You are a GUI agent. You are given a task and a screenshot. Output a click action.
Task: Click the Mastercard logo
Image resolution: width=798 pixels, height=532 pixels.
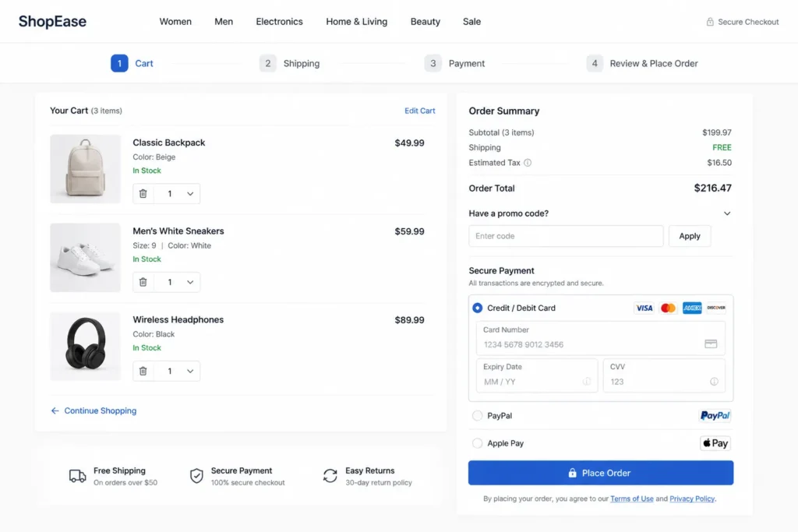668,308
